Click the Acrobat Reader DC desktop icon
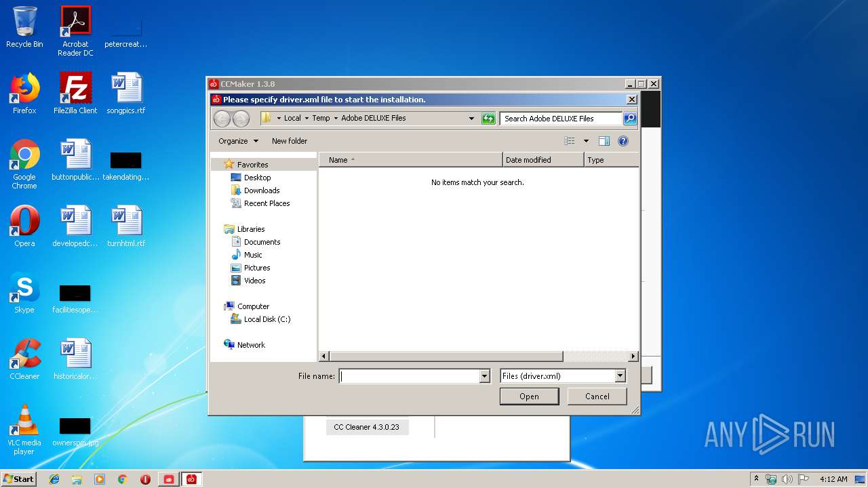The height and width of the screenshot is (488, 868). coord(75,31)
